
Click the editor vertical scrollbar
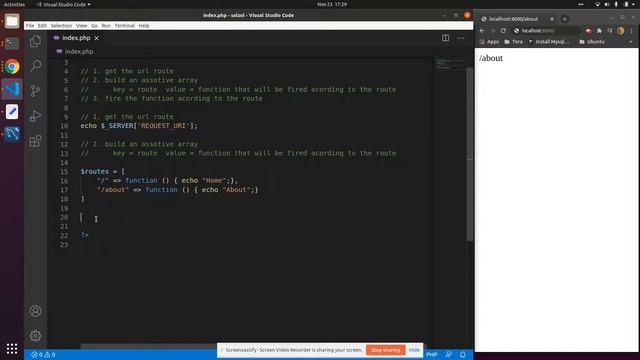point(470,153)
